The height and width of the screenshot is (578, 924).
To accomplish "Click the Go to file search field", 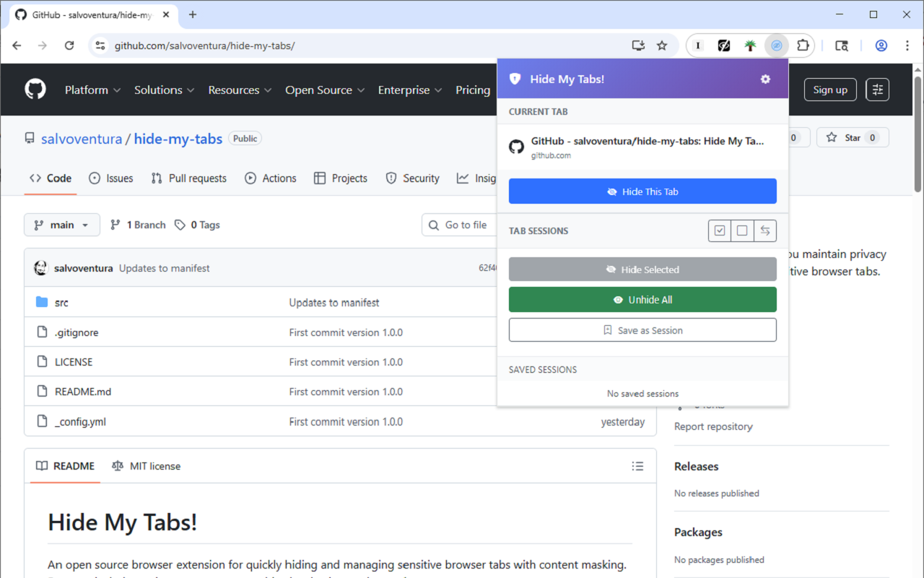I will (458, 225).
